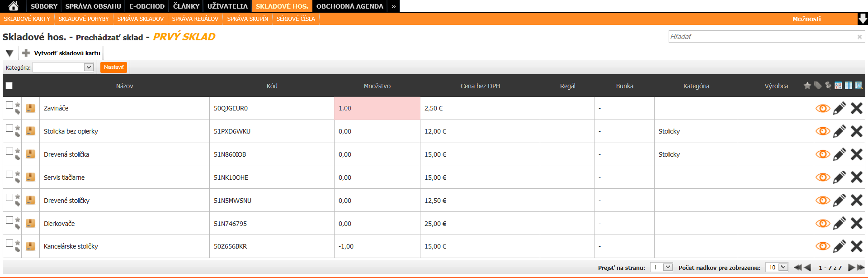Switch to SÉRIOVÉ ČÍSLA tab
The image size is (868, 278).
click(296, 19)
